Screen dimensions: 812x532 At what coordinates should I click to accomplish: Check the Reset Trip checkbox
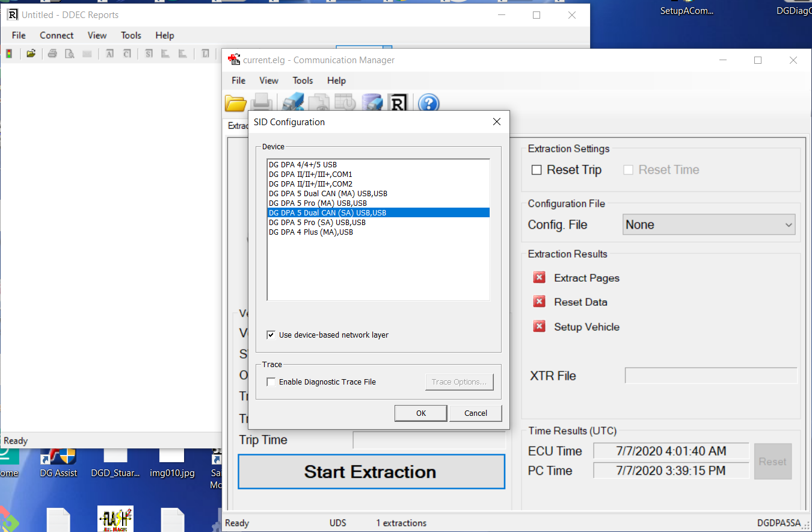537,170
